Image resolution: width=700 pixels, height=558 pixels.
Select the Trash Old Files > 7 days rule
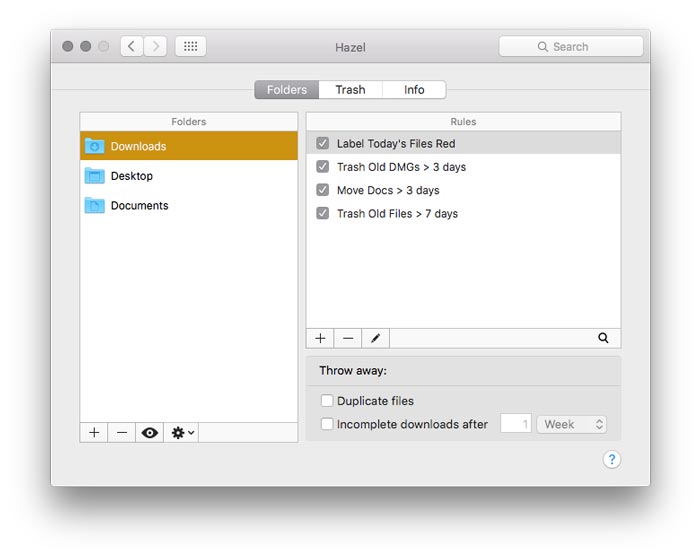point(463,213)
